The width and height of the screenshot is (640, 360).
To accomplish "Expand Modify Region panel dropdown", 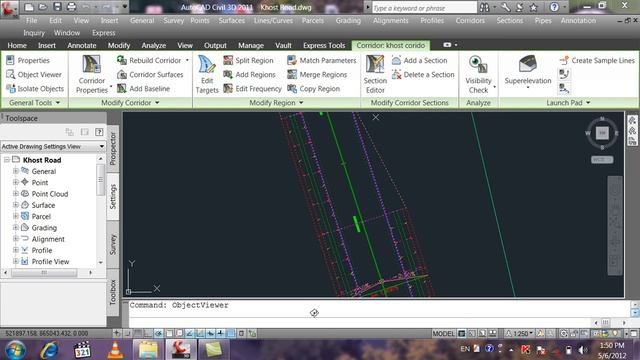I will pos(301,103).
